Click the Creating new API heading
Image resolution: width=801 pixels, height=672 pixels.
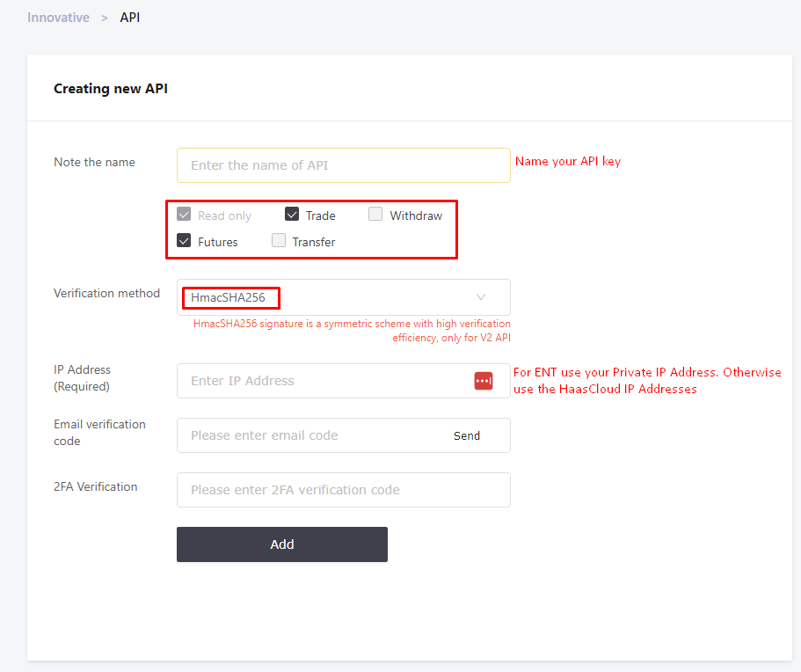pos(110,88)
